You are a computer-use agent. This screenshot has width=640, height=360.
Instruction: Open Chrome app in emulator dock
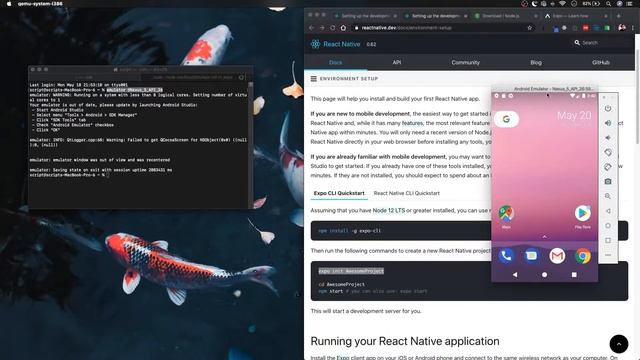click(x=583, y=256)
